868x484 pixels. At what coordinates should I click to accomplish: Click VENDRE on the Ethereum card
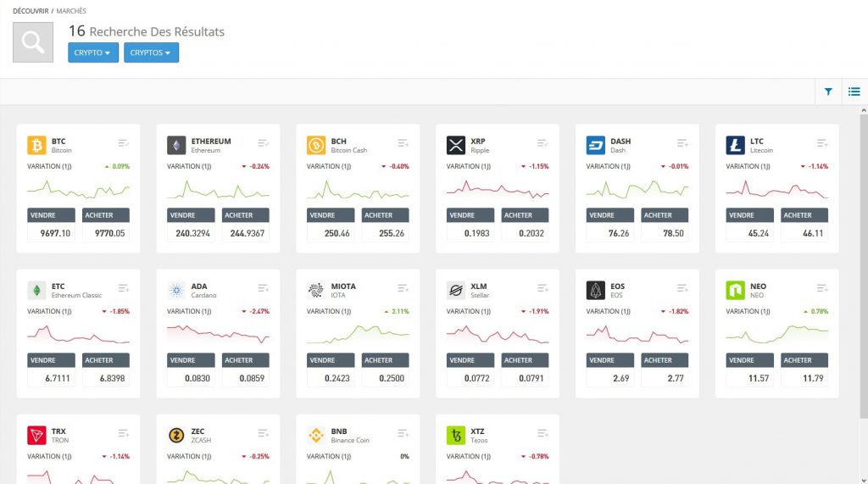pyautogui.click(x=191, y=215)
